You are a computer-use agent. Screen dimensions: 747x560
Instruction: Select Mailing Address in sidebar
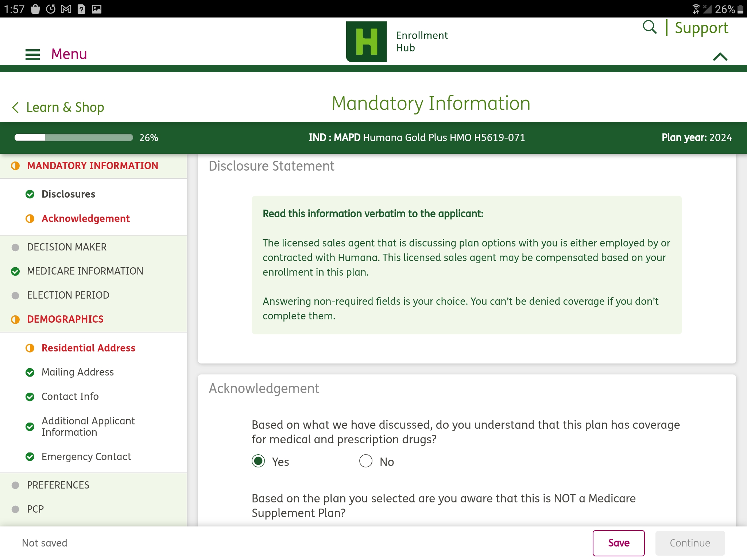click(78, 372)
